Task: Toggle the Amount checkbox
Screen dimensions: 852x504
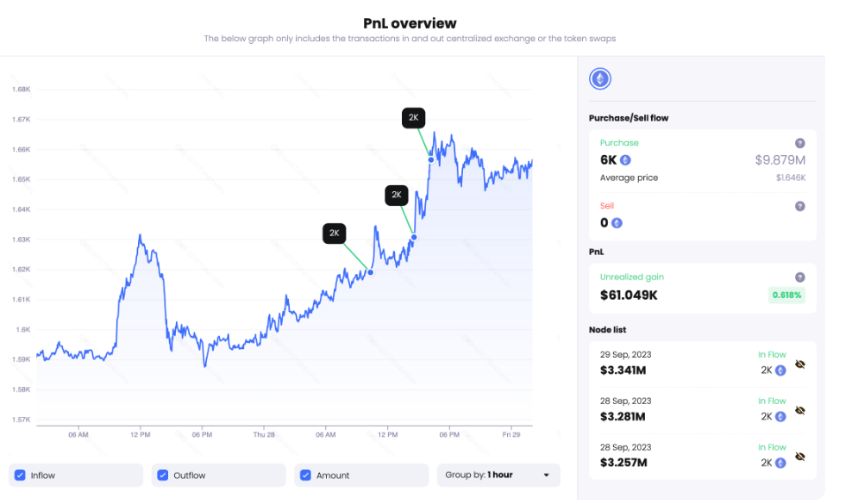Action: pos(305,475)
